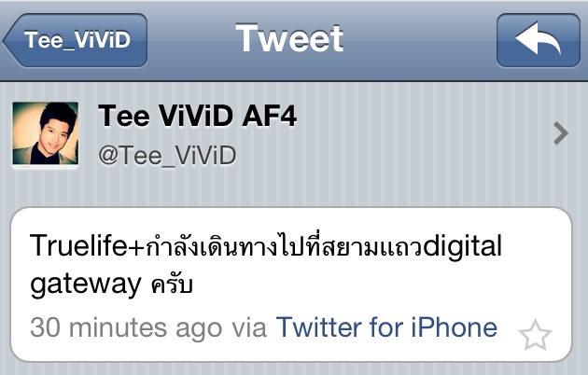Viewport: 588px width, 375px height.
Task: Tap the reply arrow icon
Action: (539, 40)
